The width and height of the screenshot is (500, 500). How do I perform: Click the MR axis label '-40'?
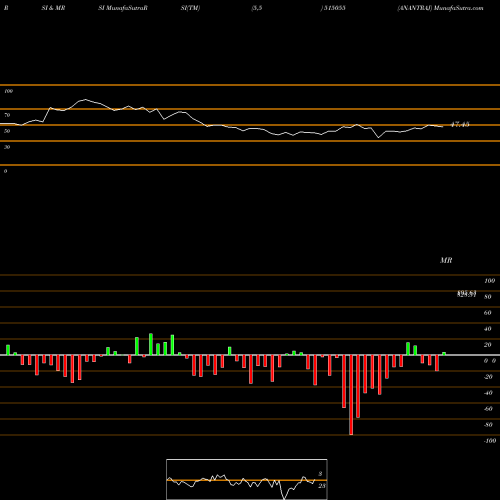[488, 393]
